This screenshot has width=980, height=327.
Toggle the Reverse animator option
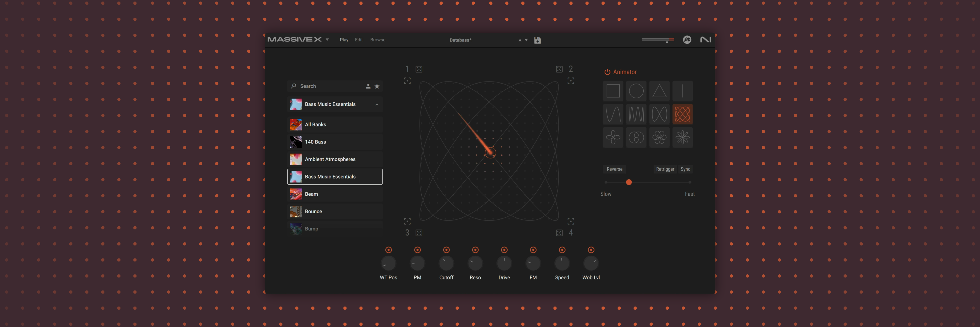click(x=614, y=169)
